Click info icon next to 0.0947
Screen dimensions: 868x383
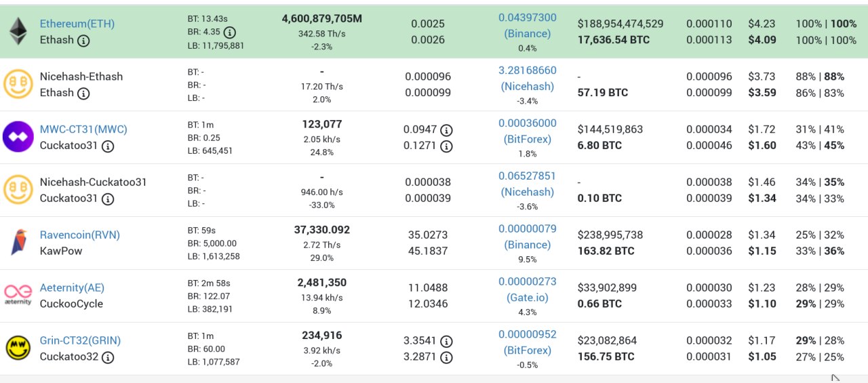pos(446,129)
